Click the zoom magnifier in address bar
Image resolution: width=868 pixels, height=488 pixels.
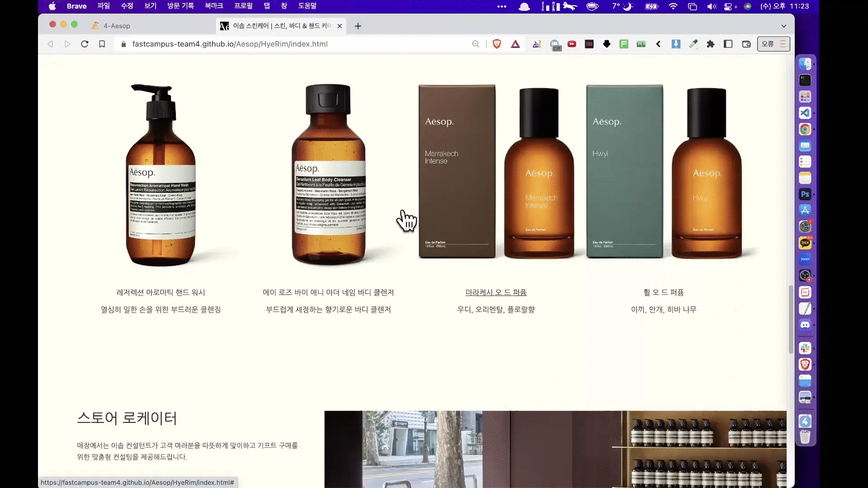[476, 44]
